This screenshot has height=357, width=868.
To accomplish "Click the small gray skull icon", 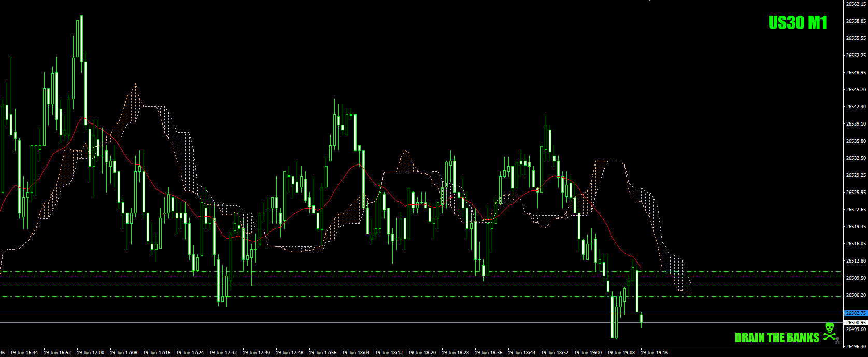I will click(837, 340).
